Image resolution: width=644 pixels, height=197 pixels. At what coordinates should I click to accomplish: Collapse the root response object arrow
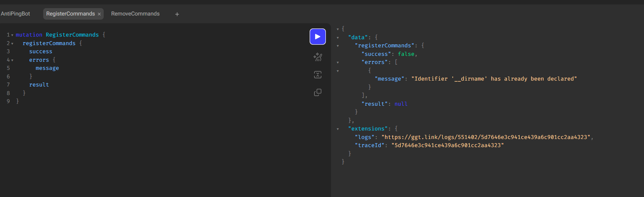click(x=338, y=29)
